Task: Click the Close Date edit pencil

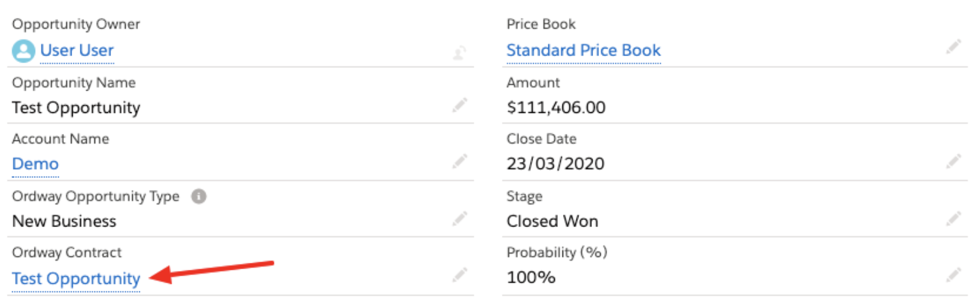Action: pyautogui.click(x=954, y=161)
